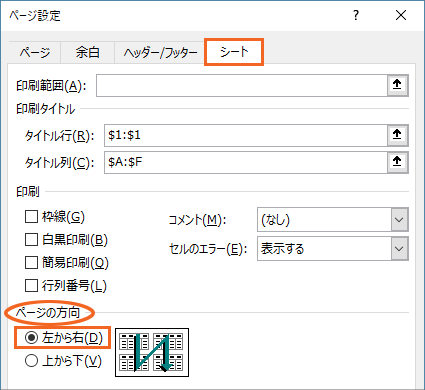
Task: Click the page order preview diagram
Action: tap(152, 352)
